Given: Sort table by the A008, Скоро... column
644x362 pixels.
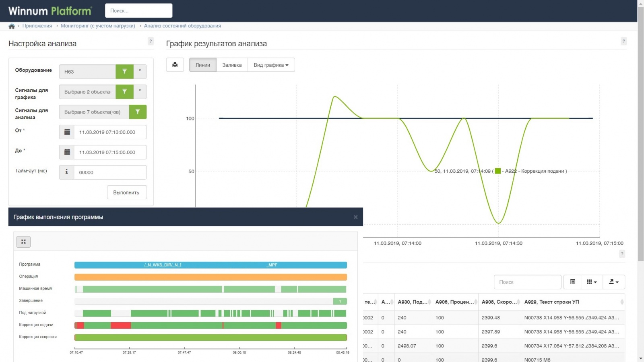Looking at the screenshot, I should 500,302.
